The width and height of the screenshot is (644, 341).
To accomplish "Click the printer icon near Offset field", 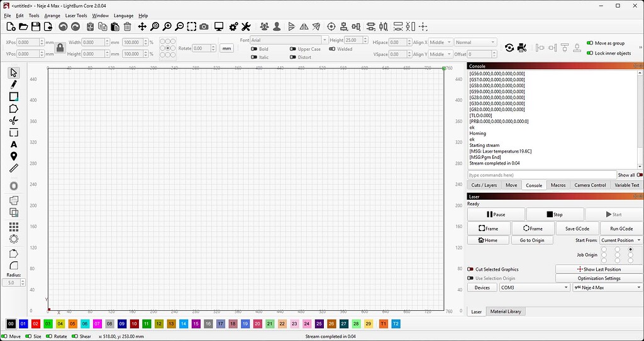I will (522, 48).
